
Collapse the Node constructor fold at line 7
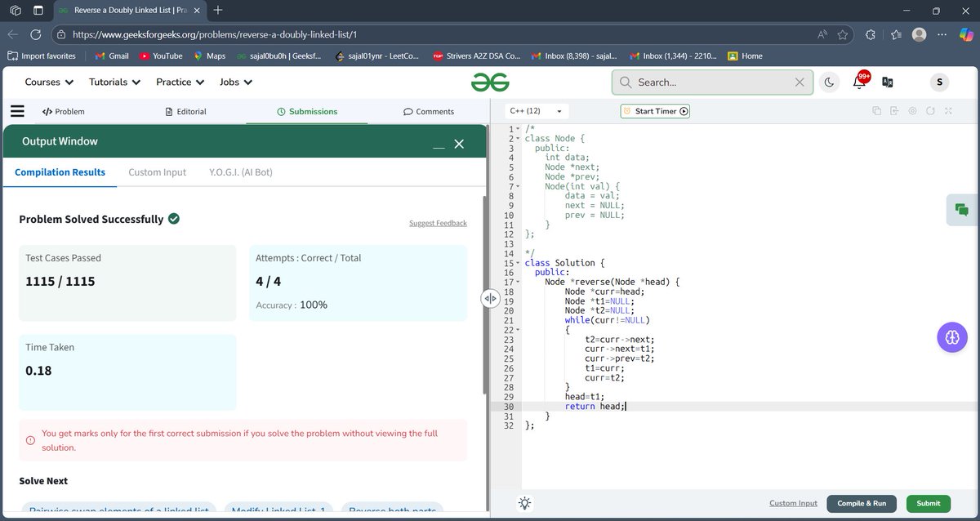tap(518, 187)
